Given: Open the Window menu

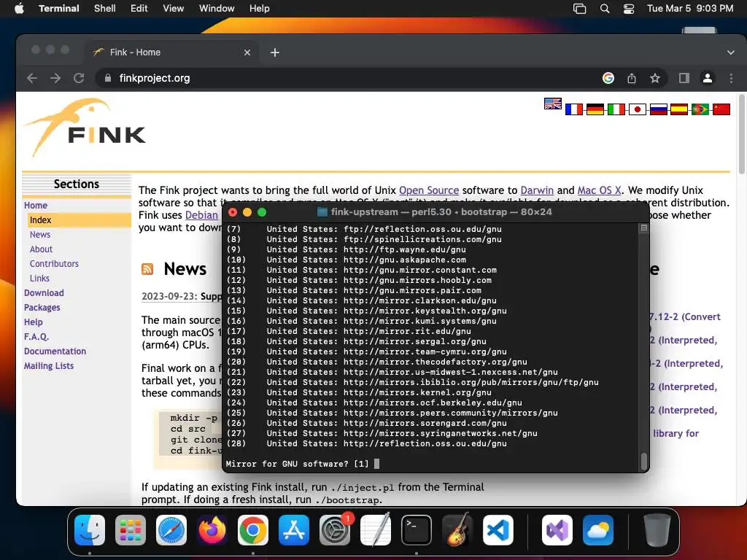Looking at the screenshot, I should pos(217,9).
